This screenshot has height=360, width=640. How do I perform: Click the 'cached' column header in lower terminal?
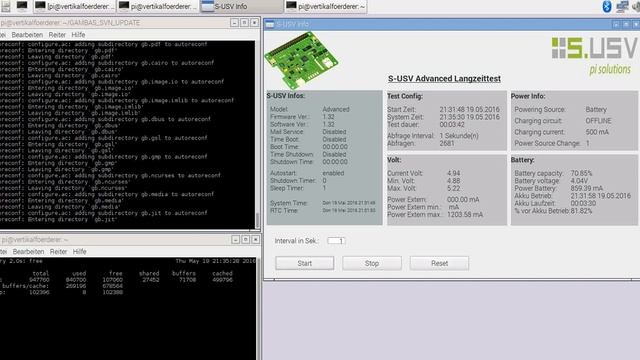click(222, 273)
